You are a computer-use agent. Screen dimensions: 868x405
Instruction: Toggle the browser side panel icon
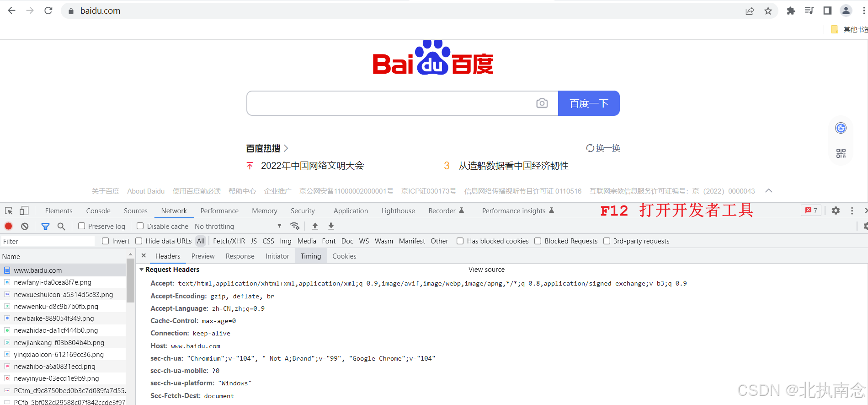point(827,11)
